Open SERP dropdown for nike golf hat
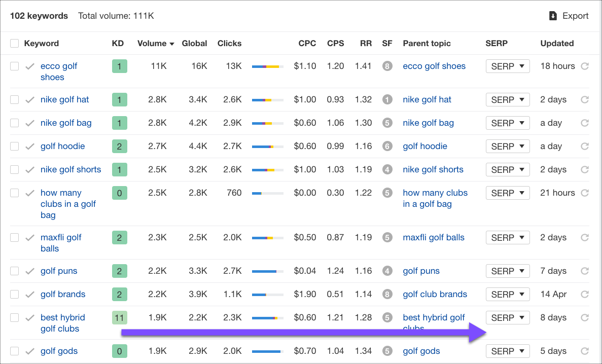 tap(508, 99)
